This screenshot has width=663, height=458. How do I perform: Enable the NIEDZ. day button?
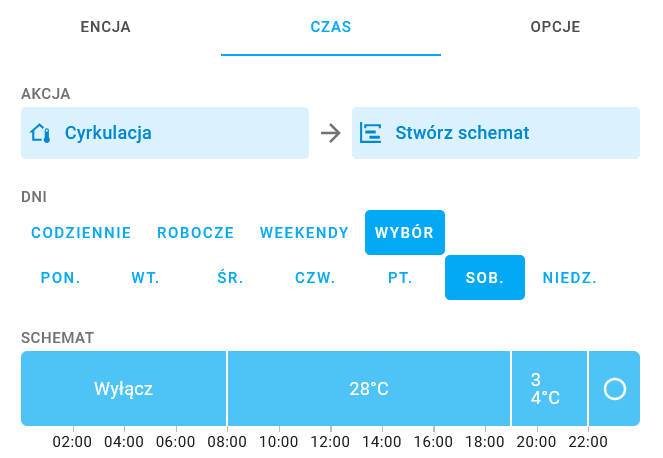click(x=570, y=278)
